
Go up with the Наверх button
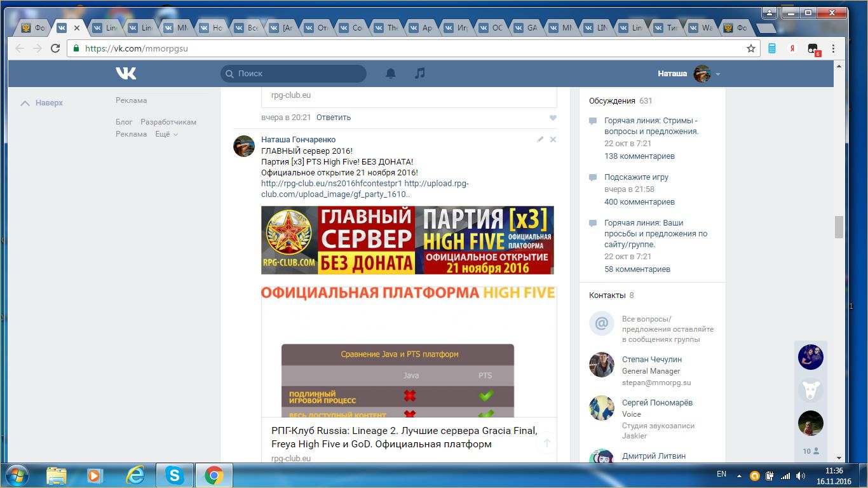pos(42,103)
